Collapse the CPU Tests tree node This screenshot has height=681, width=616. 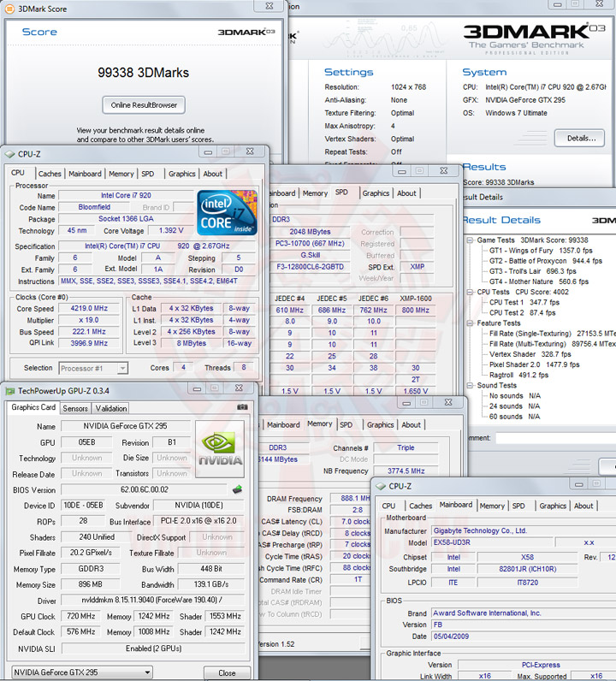pos(470,293)
